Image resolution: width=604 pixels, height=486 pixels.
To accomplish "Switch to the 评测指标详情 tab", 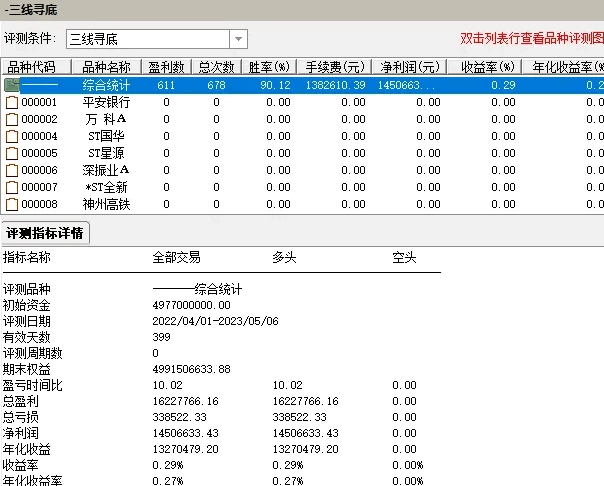I will pos(45,233).
